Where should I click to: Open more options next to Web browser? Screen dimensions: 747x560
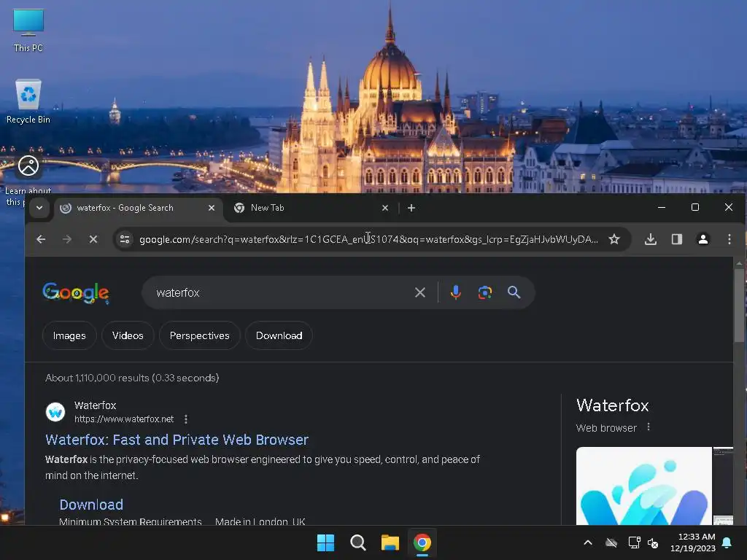pos(649,427)
